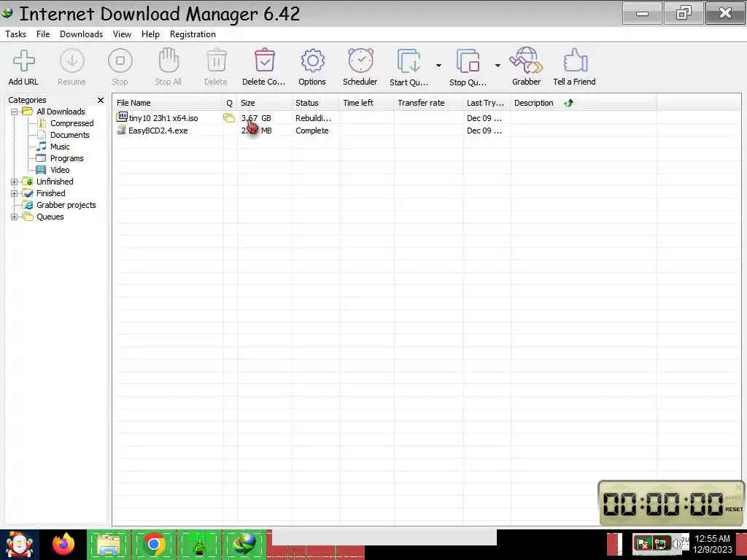Open Stop Queue dropdown arrow

[498, 65]
